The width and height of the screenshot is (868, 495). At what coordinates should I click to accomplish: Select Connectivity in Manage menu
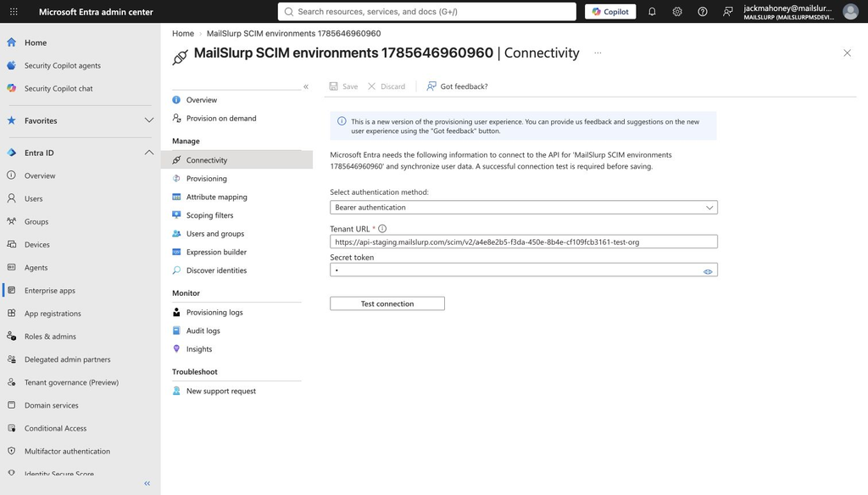click(x=236, y=160)
